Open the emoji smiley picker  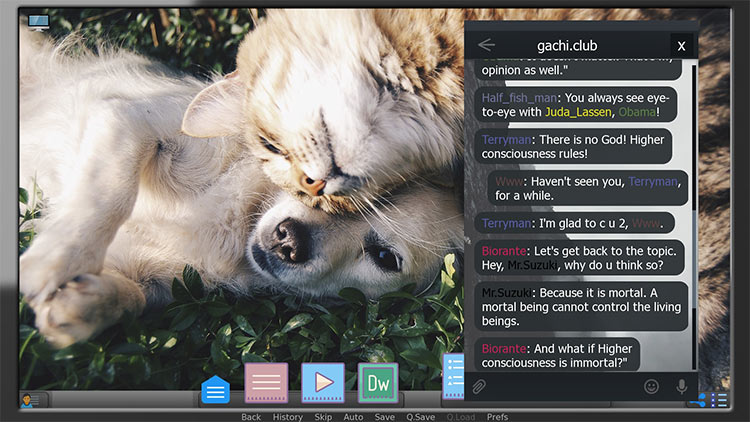[651, 386]
